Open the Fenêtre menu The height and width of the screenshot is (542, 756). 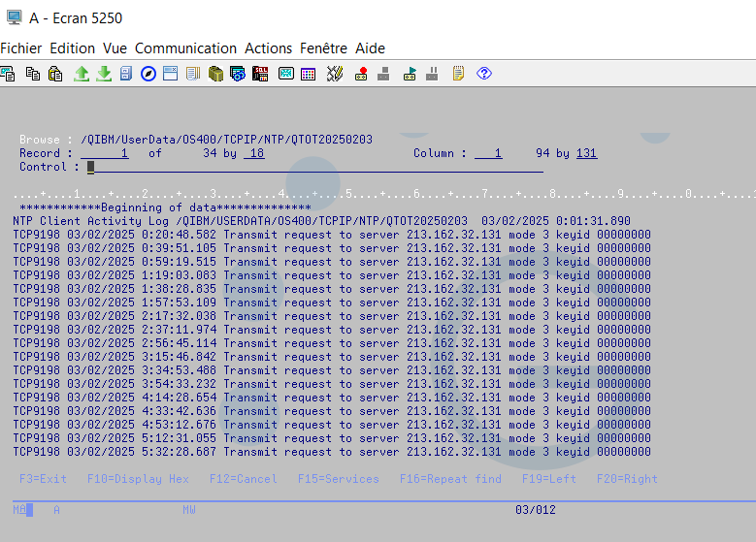[323, 48]
